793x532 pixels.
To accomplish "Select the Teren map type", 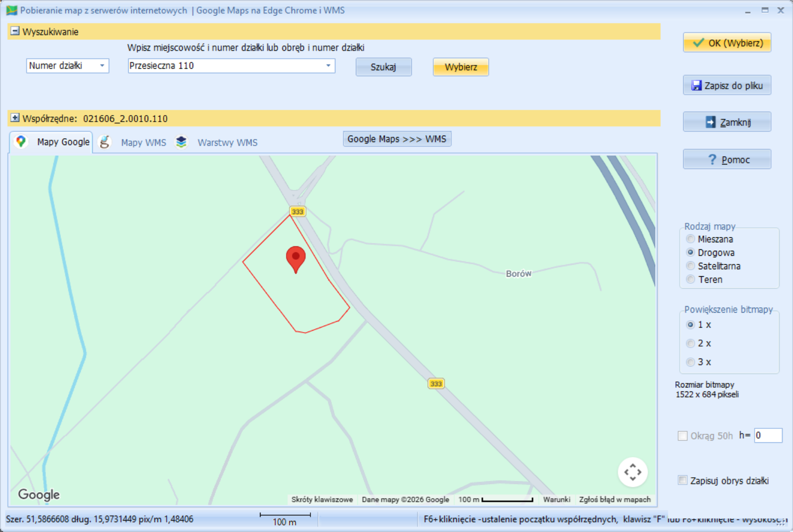I will (691, 280).
